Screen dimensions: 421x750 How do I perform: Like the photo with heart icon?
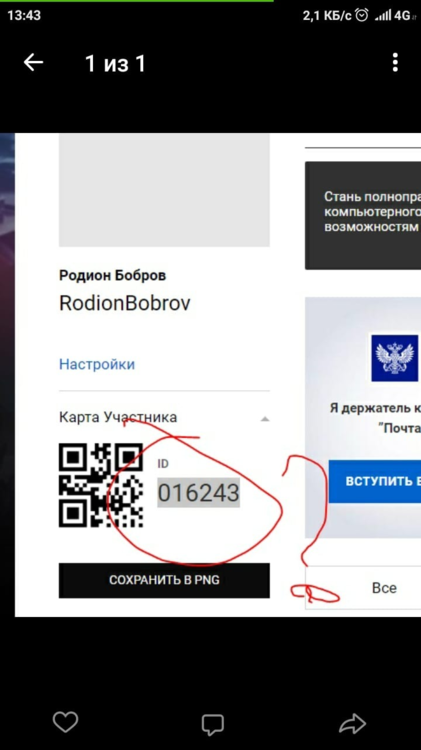coord(65,722)
